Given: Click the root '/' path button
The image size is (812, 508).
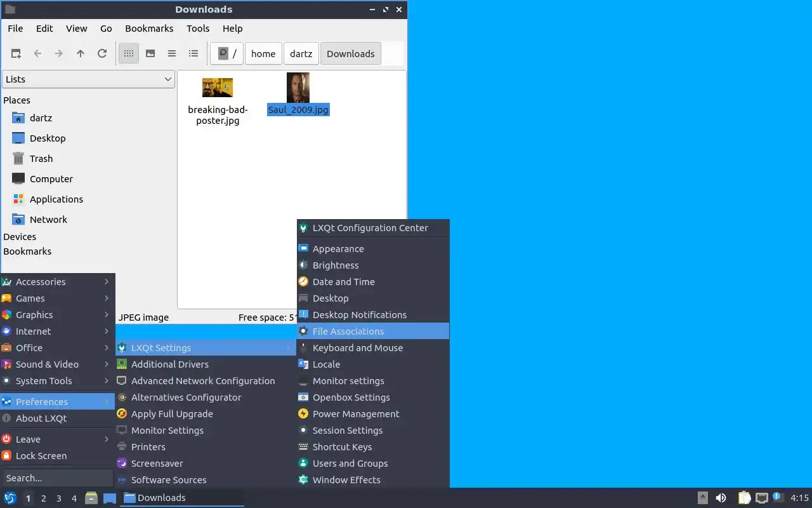Looking at the screenshot, I should (227, 54).
